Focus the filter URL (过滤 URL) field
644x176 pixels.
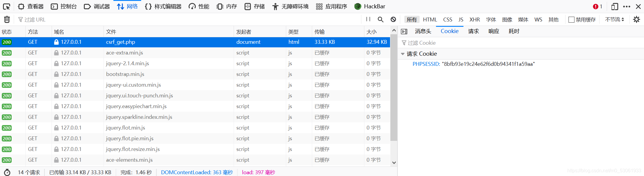188,19
